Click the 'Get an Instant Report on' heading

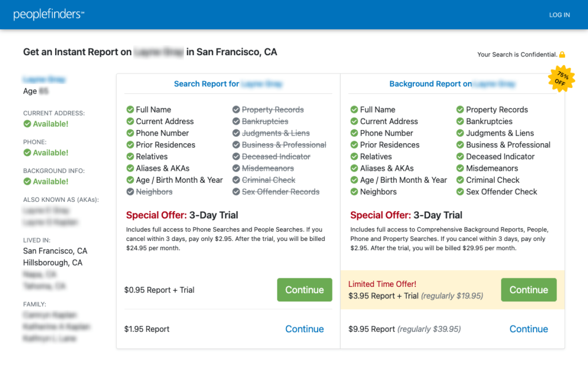point(150,52)
